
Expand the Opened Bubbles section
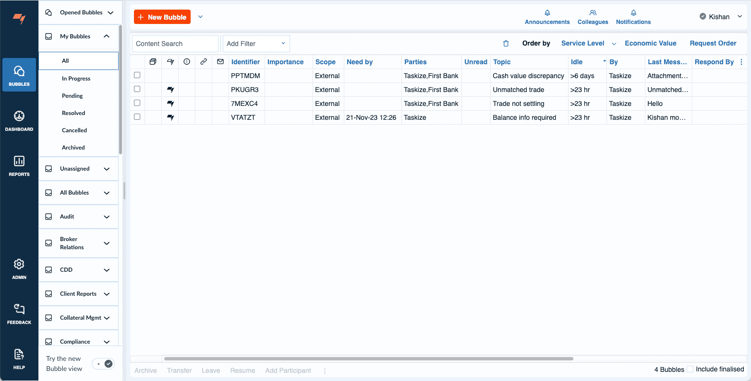[111, 13]
